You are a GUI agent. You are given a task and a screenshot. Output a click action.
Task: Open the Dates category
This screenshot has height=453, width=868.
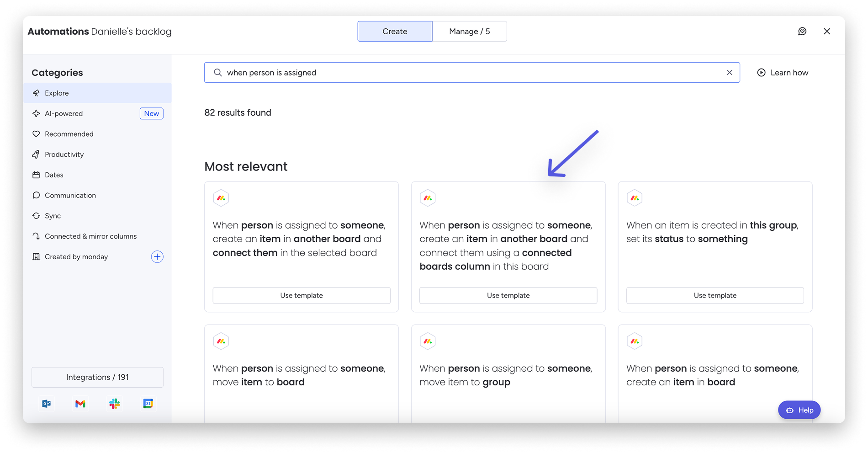pyautogui.click(x=97, y=175)
